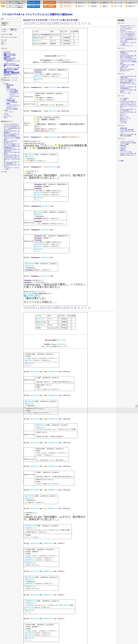Open 頼合シュウト in update history
Image resolution: width=138 pixels, height=644 pixels.
(x=124, y=68)
